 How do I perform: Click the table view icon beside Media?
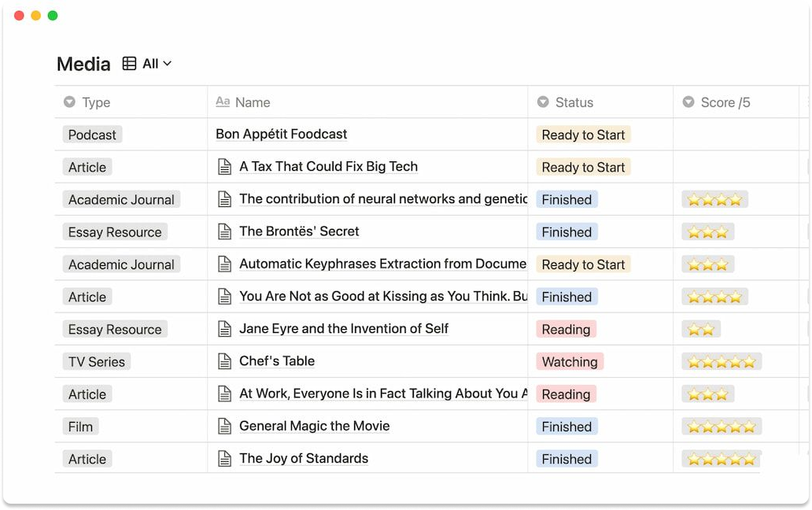pyautogui.click(x=130, y=64)
